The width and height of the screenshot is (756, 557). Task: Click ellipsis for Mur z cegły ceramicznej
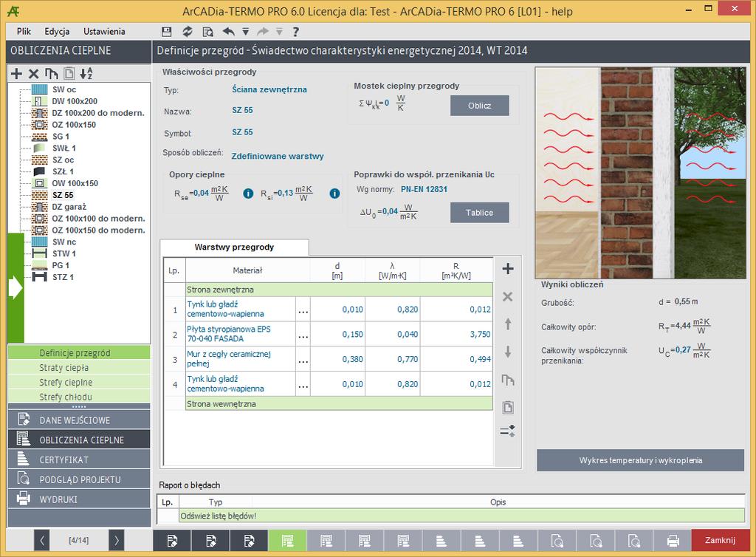coord(303,359)
